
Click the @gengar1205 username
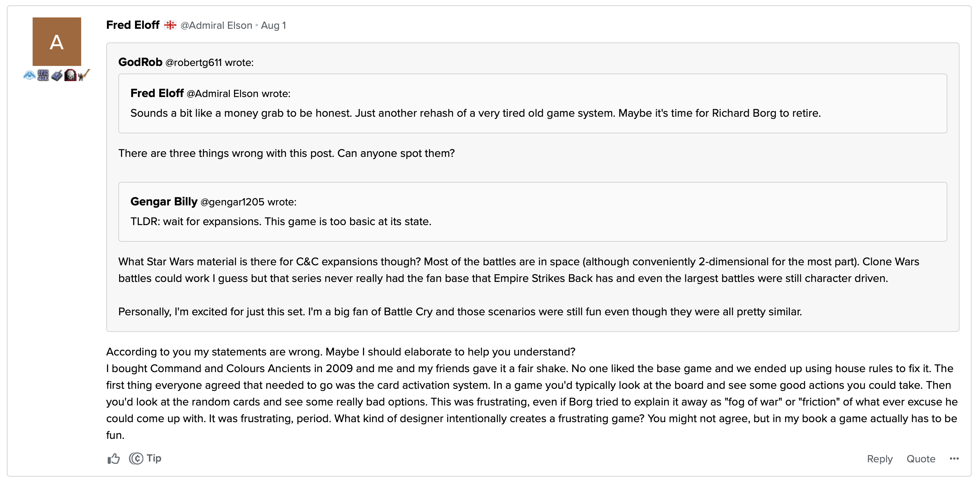(232, 202)
